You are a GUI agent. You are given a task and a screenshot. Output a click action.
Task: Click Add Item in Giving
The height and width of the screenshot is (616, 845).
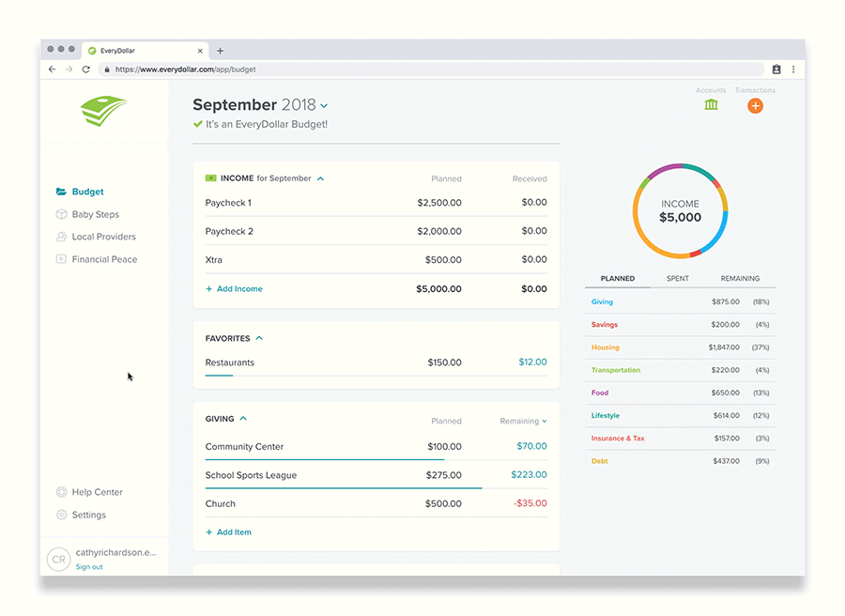pos(234,531)
